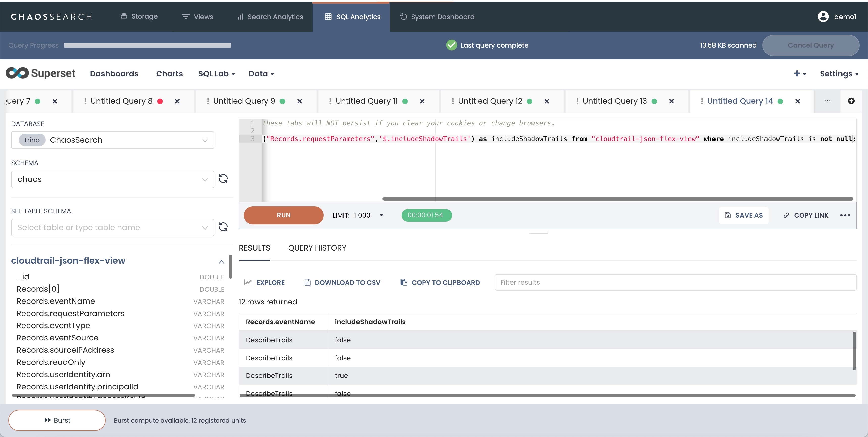The height and width of the screenshot is (437, 868).
Task: Switch to the QUERY HISTORY tab
Action: 317,248
